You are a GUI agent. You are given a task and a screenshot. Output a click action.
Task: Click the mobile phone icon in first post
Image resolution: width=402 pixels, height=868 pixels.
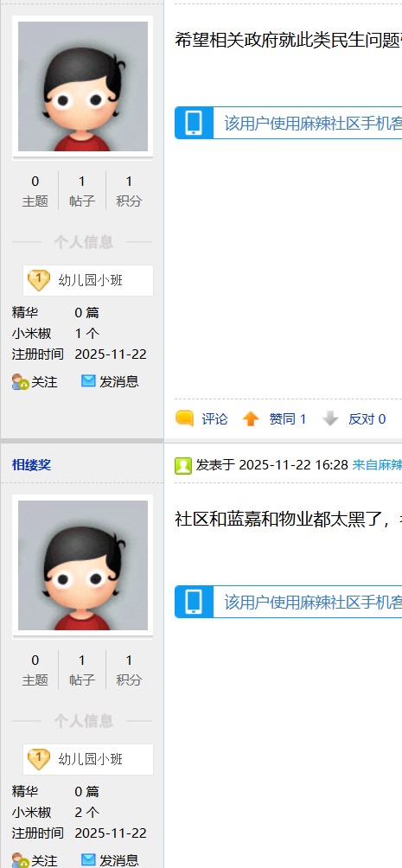(194, 123)
